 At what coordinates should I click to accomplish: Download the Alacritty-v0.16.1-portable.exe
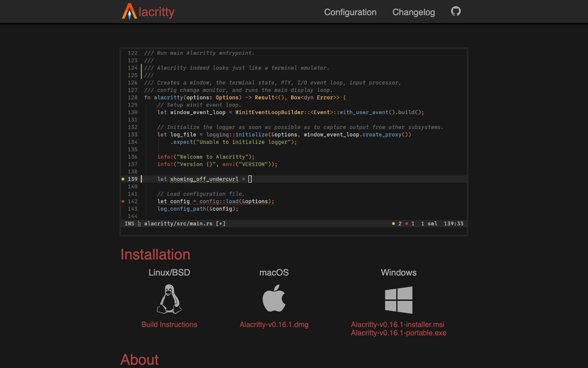click(x=398, y=333)
